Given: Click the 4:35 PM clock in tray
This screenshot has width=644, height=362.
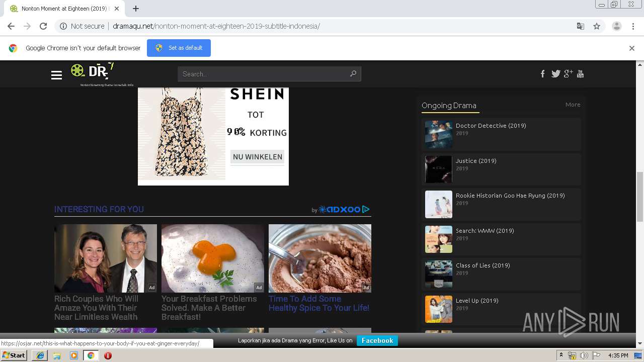Looking at the screenshot, I should [x=618, y=355].
